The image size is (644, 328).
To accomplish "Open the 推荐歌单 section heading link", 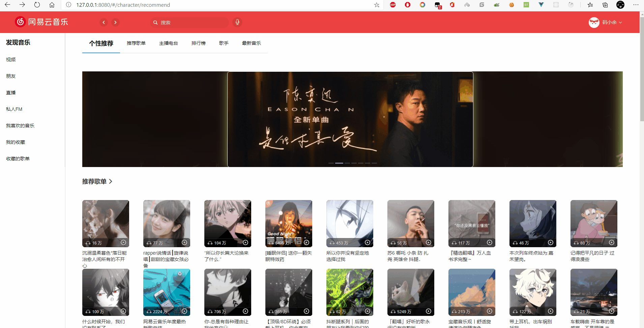I will point(97,182).
